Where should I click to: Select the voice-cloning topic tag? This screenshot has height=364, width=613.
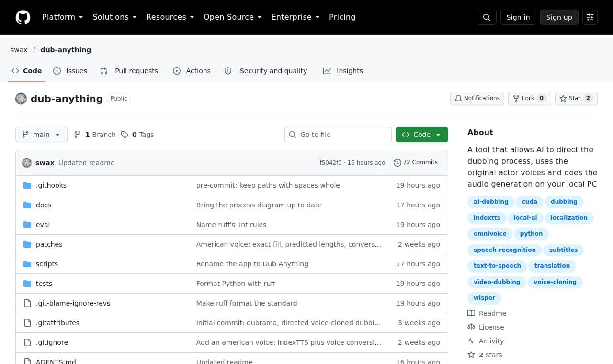[555, 282]
